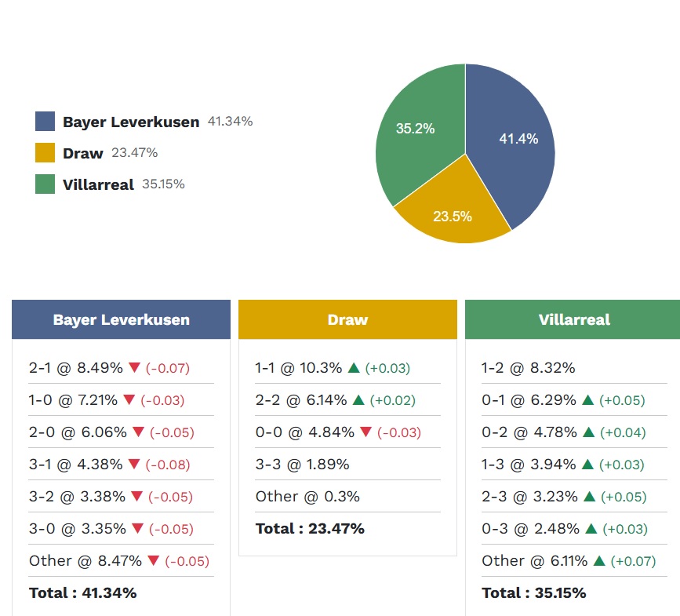The width and height of the screenshot is (680, 616).
Task: Click green up arrow beside 2-2 @ 6.14%
Action: coord(358,400)
